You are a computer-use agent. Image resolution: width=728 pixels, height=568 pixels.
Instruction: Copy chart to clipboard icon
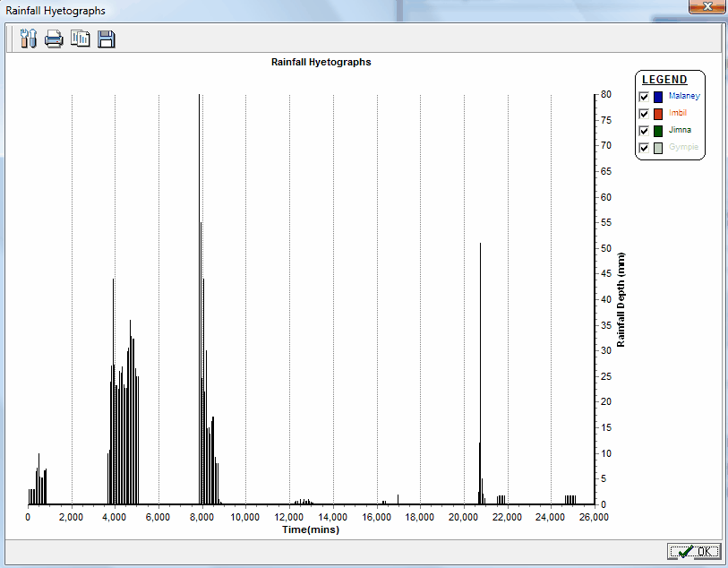[81, 39]
